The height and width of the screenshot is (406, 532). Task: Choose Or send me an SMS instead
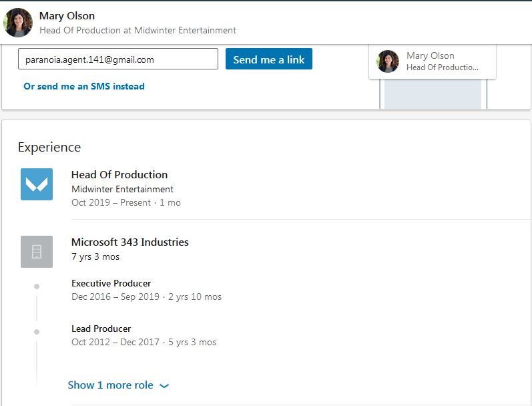point(84,86)
